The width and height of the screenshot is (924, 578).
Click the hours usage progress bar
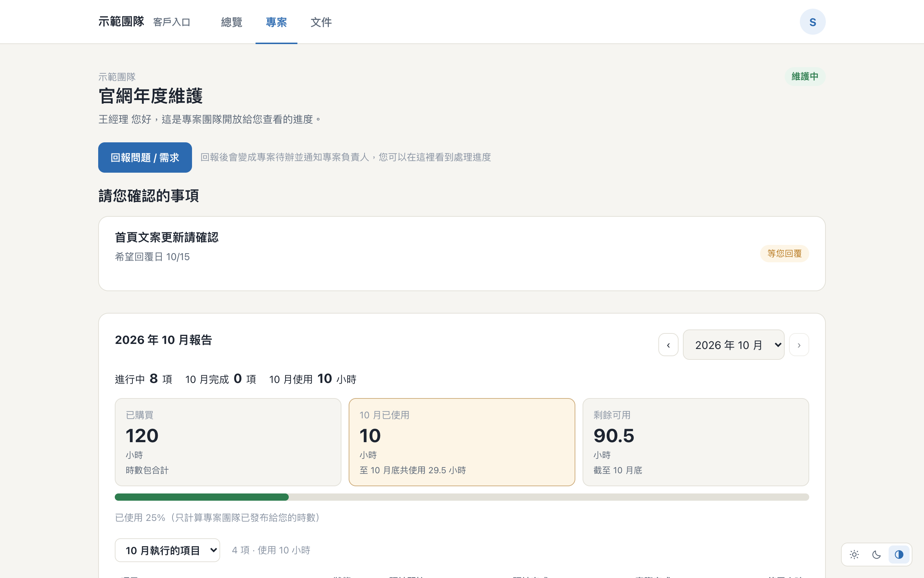pyautogui.click(x=462, y=497)
